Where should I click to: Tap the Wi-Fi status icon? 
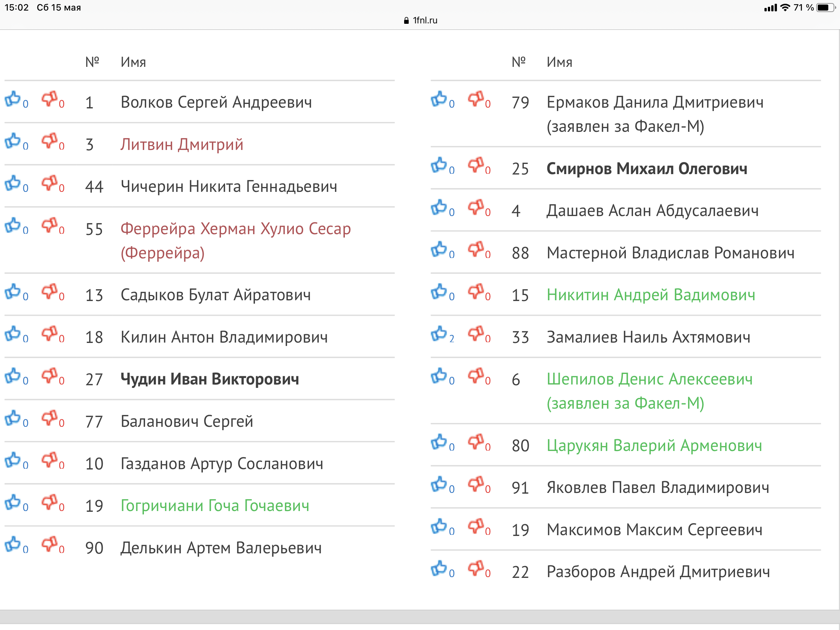785,8
